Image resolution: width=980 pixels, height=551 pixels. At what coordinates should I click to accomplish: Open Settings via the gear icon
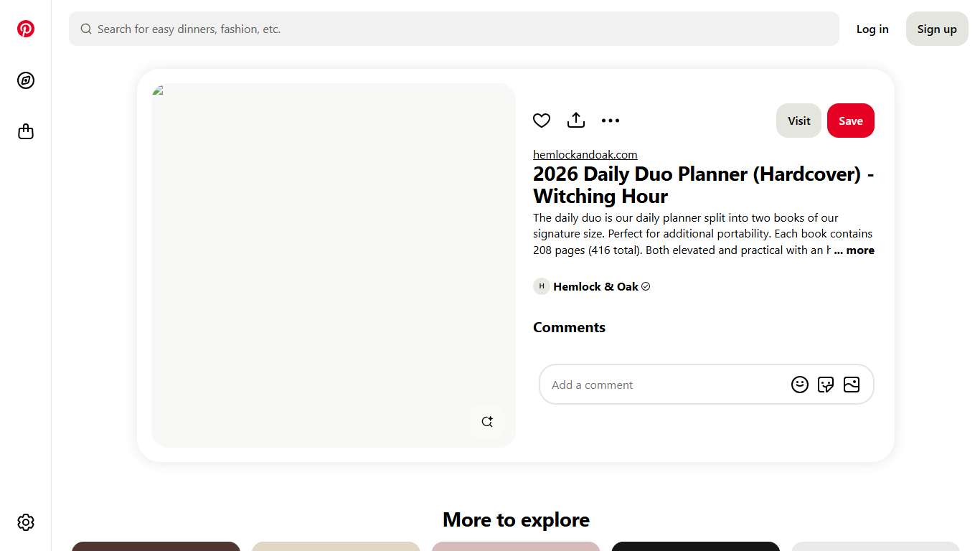(x=26, y=522)
